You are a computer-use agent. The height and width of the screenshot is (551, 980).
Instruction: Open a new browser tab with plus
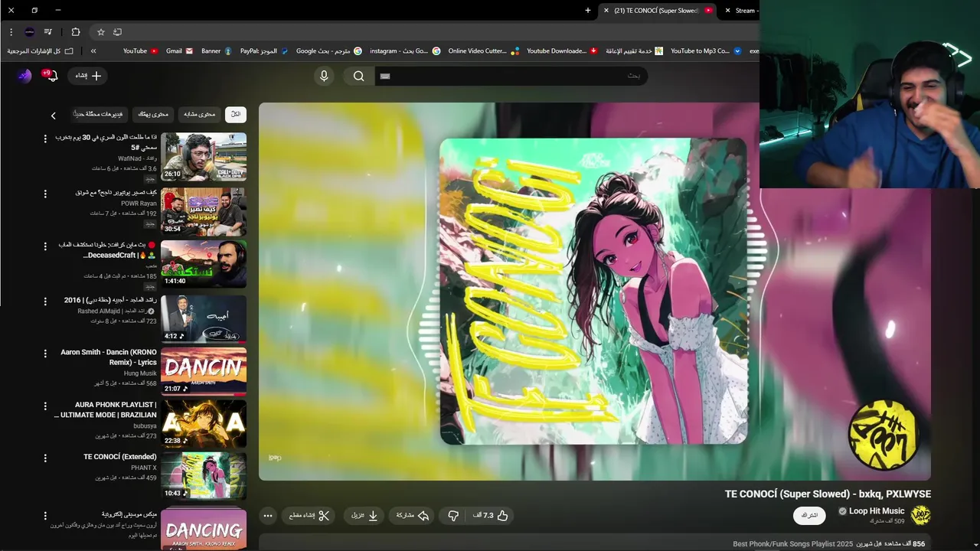(588, 11)
